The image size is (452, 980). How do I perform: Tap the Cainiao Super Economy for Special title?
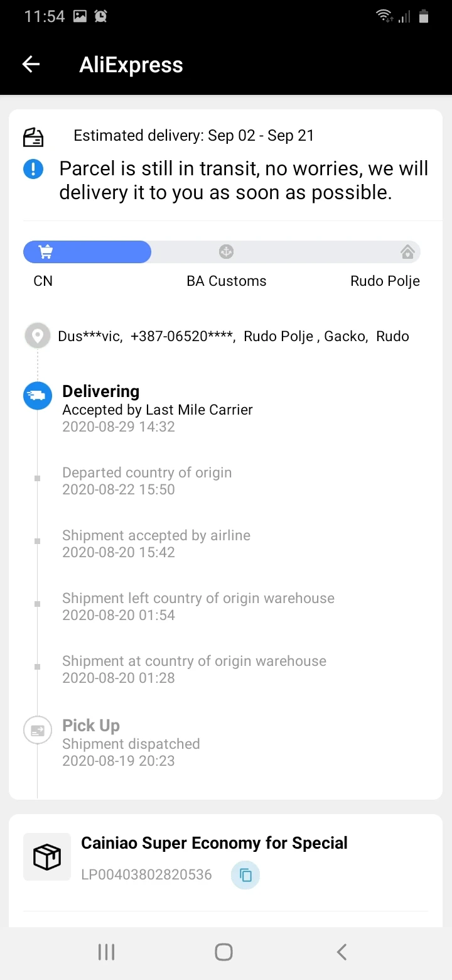click(214, 843)
